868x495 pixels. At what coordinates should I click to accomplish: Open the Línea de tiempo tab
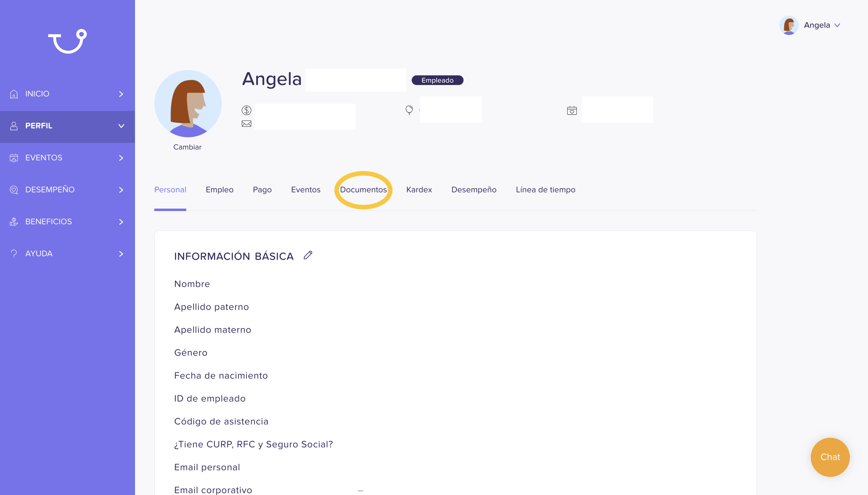coord(546,190)
